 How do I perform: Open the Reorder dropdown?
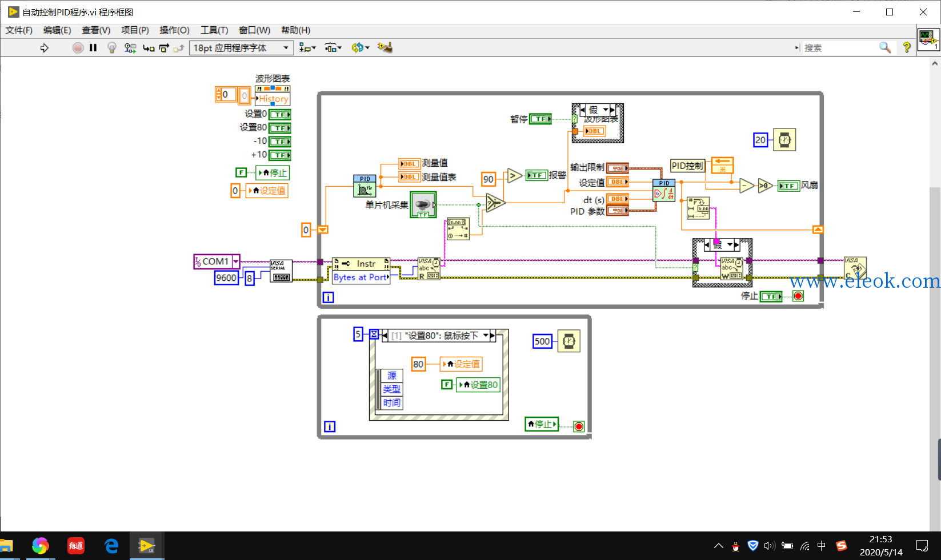tap(361, 48)
